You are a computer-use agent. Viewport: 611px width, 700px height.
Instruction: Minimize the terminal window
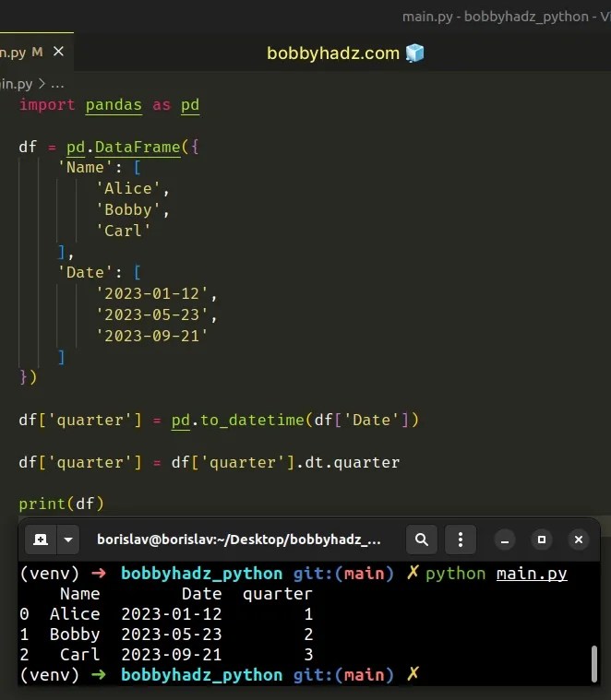505,540
